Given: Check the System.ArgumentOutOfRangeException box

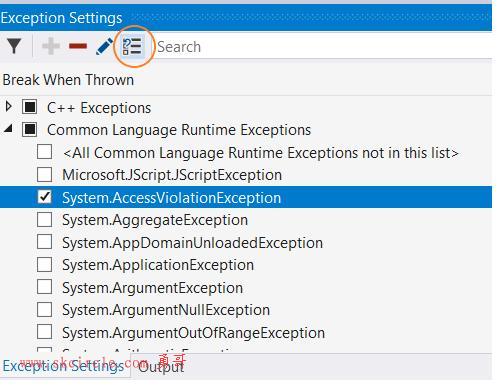Looking at the screenshot, I should coord(45,332).
